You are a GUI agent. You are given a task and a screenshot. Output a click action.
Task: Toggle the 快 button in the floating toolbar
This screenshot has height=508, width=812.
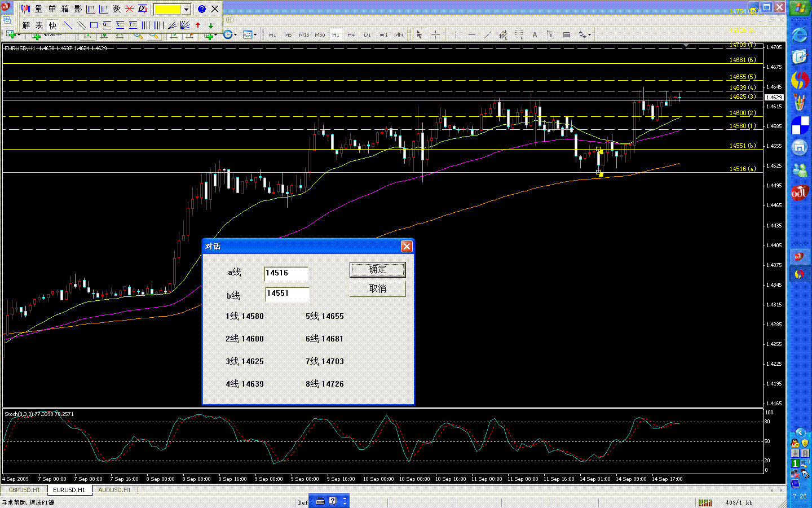pos(52,25)
